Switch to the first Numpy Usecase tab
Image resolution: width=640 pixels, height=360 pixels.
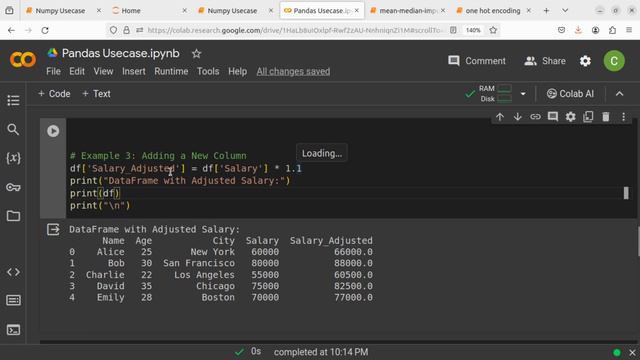pos(60,11)
